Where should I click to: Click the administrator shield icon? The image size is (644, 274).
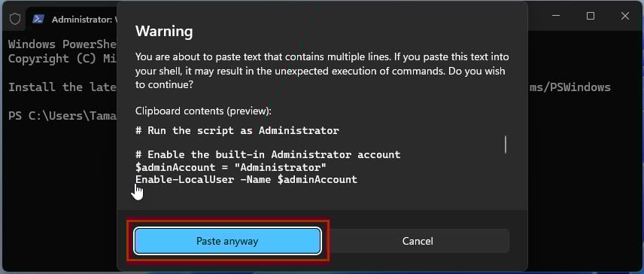15,19
